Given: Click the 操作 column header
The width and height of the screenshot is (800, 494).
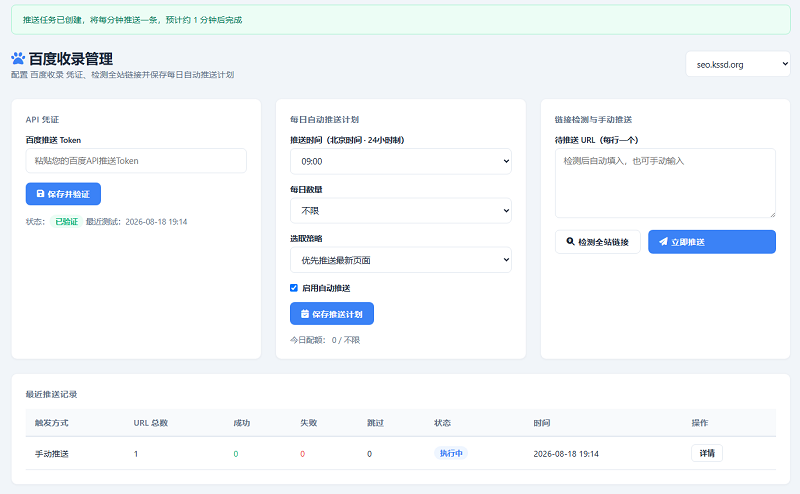Looking at the screenshot, I should [700, 423].
